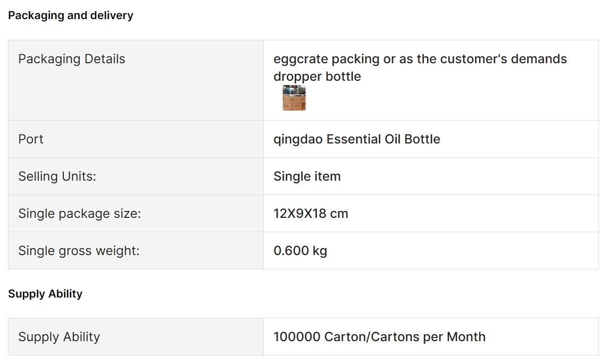Image resolution: width=608 pixels, height=364 pixels.
Task: Click the '12X9X18 cm' size value
Action: coord(311,214)
